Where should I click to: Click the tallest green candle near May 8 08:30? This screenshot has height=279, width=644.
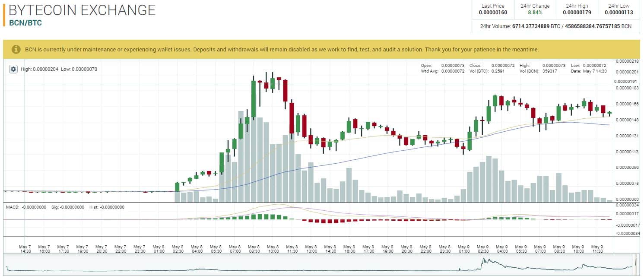pyautogui.click(x=254, y=99)
